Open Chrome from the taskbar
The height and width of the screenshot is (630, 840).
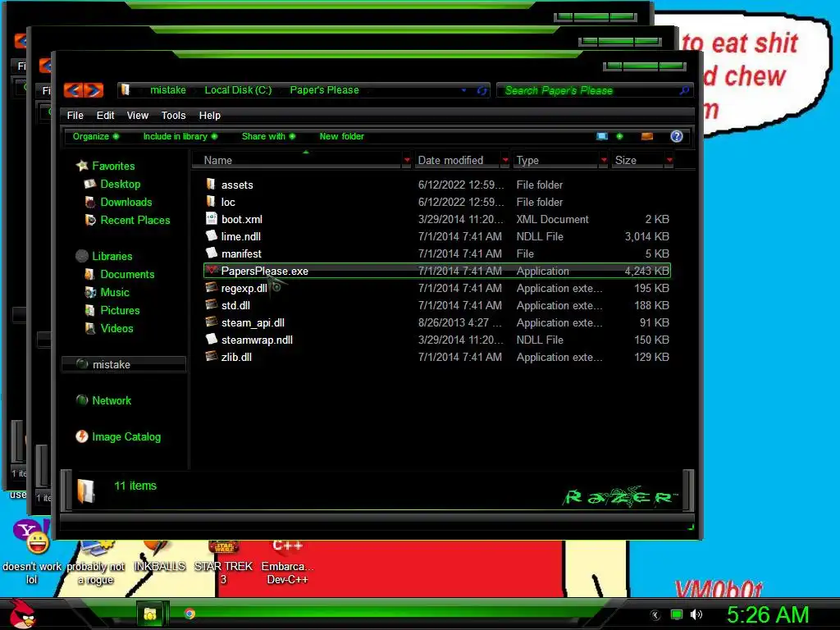point(189,614)
